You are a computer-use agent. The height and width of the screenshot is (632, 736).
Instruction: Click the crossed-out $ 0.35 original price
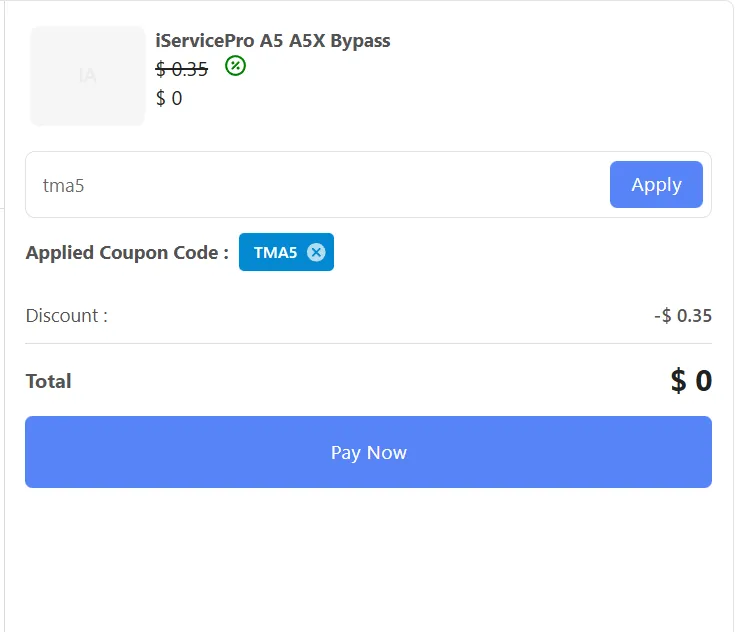[x=182, y=69]
